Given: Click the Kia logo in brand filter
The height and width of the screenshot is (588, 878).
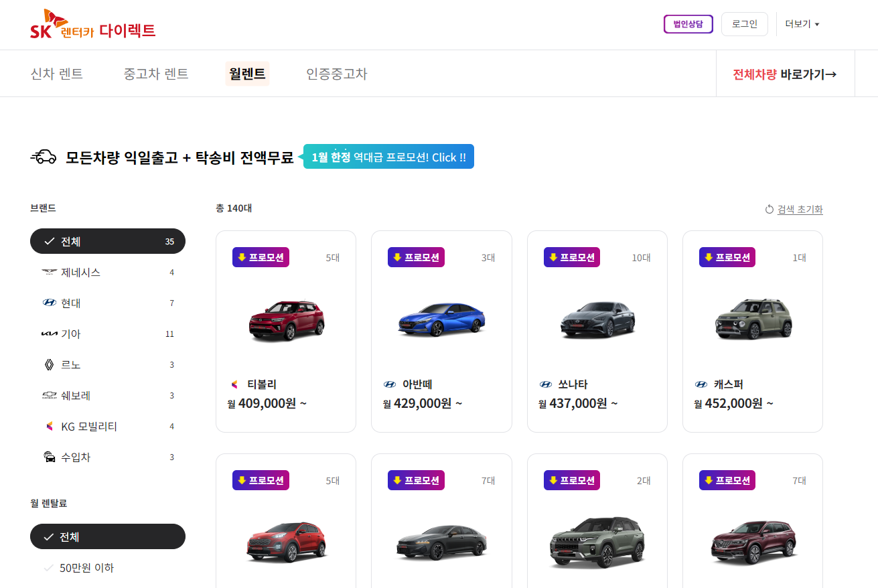Looking at the screenshot, I should (50, 334).
